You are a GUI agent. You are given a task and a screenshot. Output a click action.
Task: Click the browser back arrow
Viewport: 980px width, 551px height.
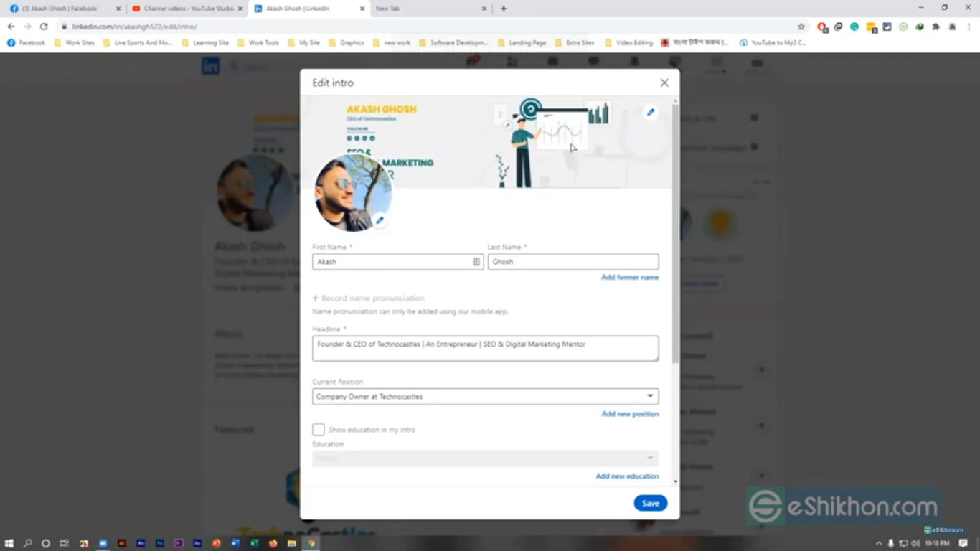(x=11, y=27)
